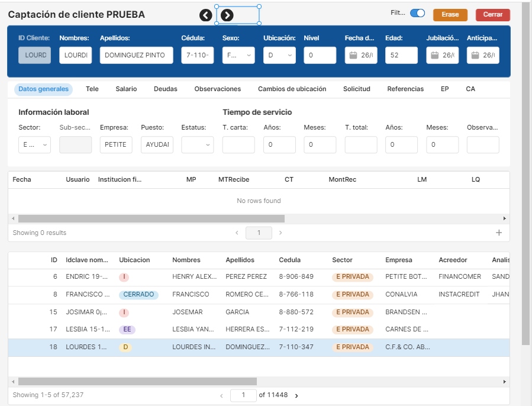Open the Fecha de nacimiento calendar icon
532x406 pixels.
click(x=353, y=56)
